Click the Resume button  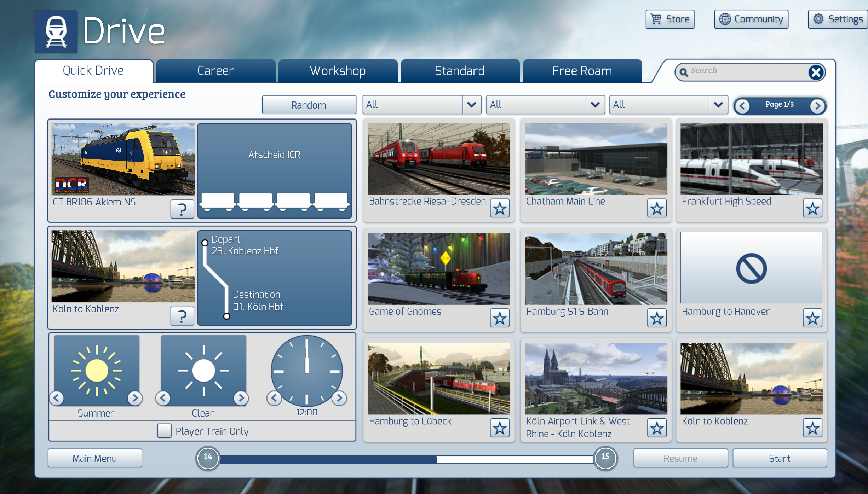[680, 458]
